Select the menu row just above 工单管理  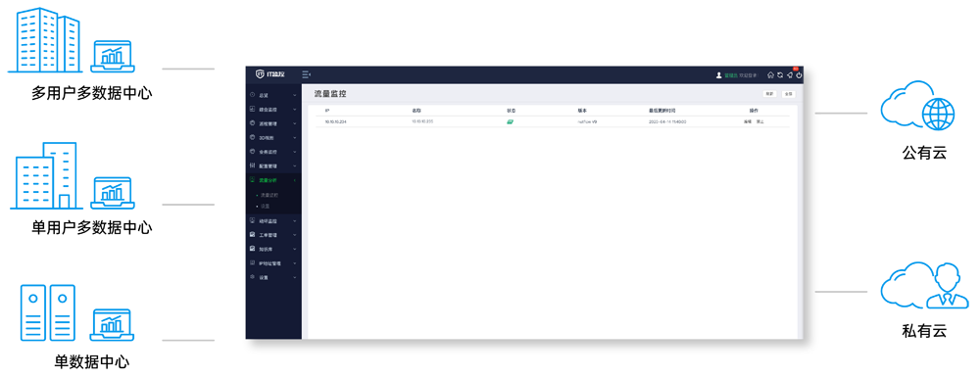[273, 221]
